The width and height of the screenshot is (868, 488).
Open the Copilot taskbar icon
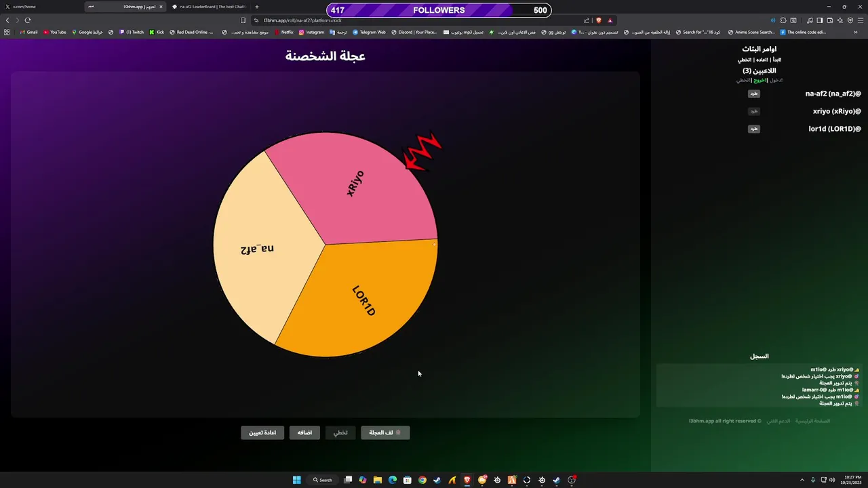(x=363, y=480)
